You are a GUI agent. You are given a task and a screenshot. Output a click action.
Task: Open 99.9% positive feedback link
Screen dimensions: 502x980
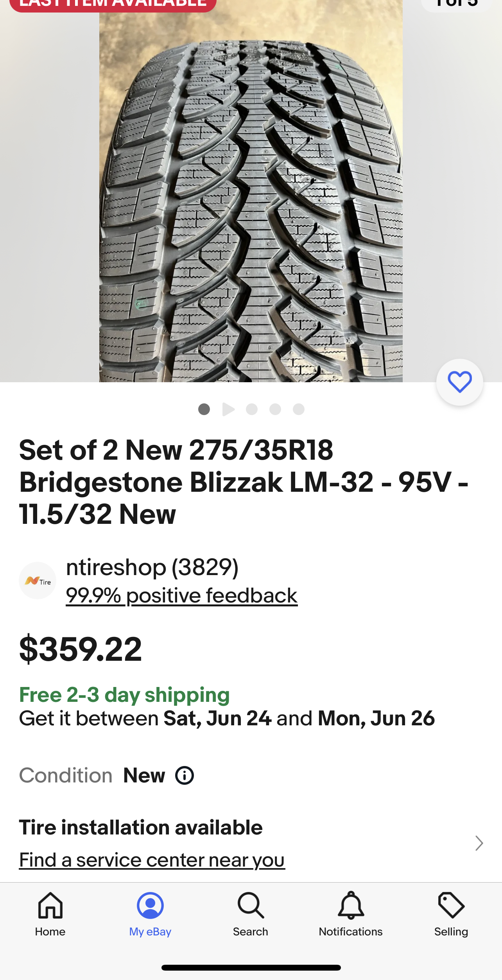pyautogui.click(x=182, y=596)
